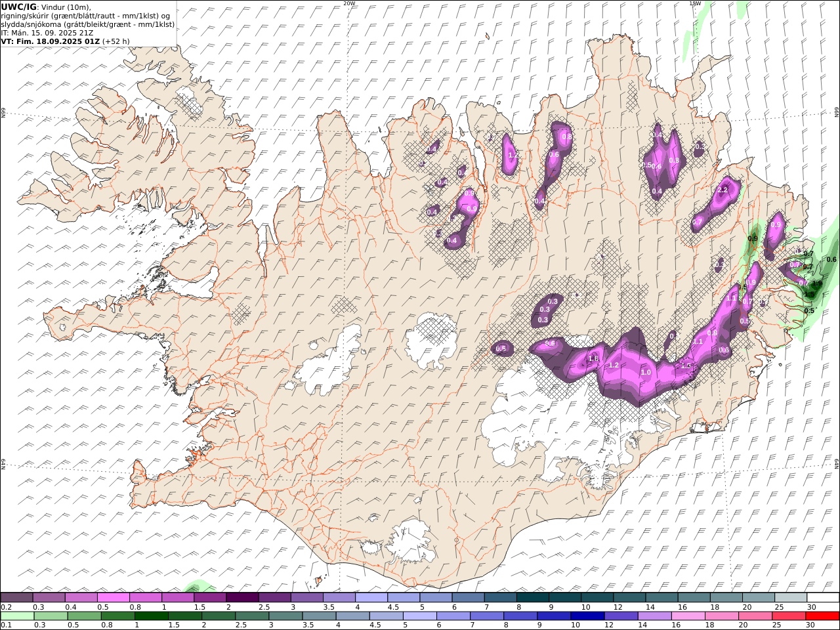Click the 'rigning/skúrir' description line in header
The height and width of the screenshot is (630, 840).
tap(85, 16)
